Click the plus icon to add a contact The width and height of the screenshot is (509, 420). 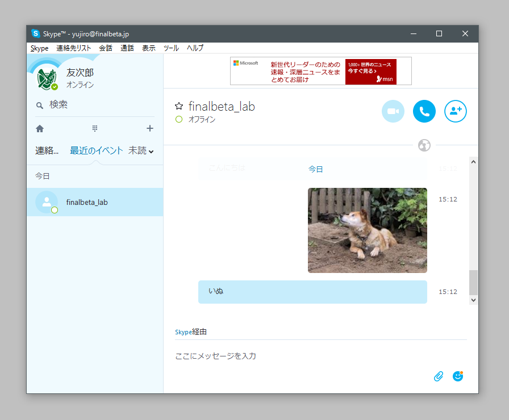[x=149, y=128]
